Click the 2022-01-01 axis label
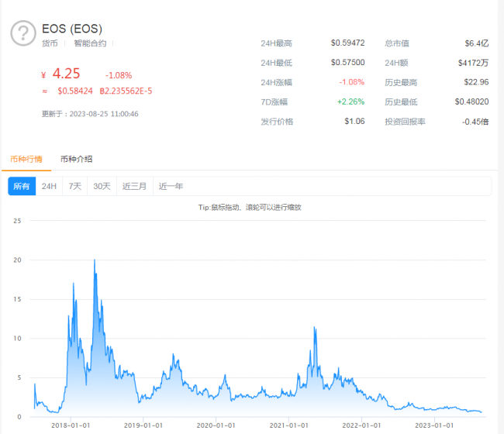The height and width of the screenshot is (434, 504). pos(361,425)
